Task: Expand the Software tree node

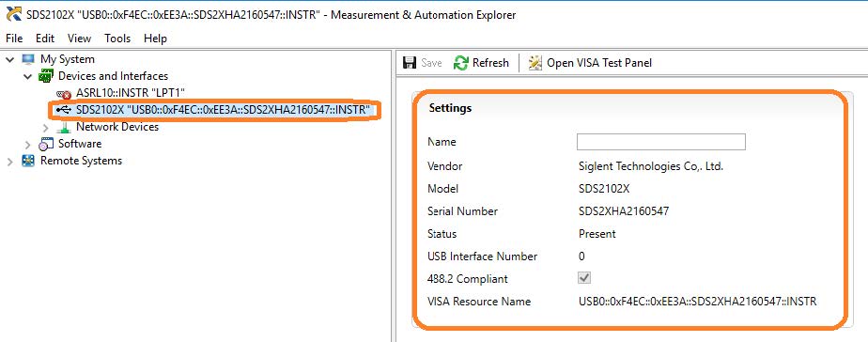Action: [27, 145]
